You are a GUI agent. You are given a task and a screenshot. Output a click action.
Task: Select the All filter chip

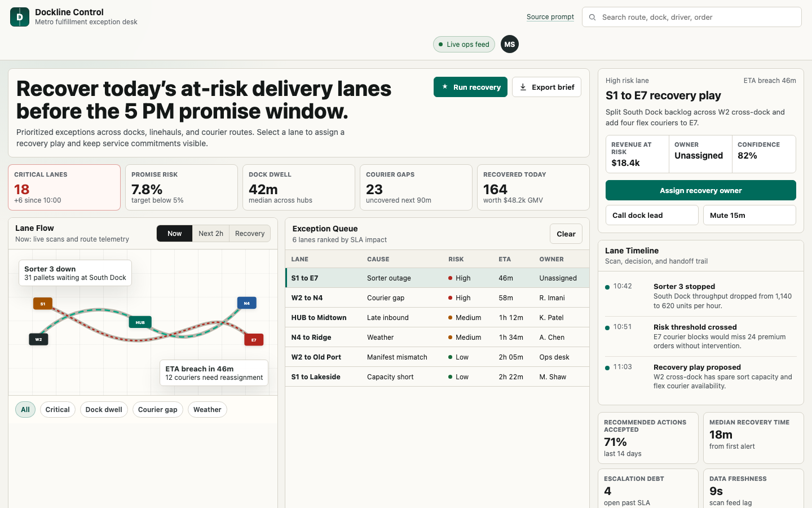point(25,410)
